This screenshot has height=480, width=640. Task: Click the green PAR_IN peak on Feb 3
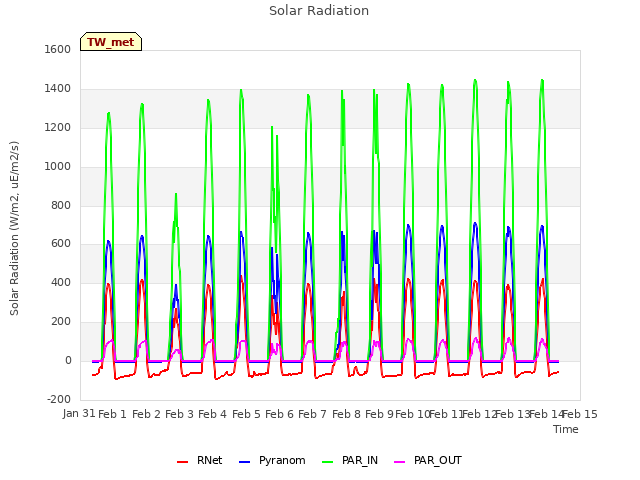click(176, 194)
